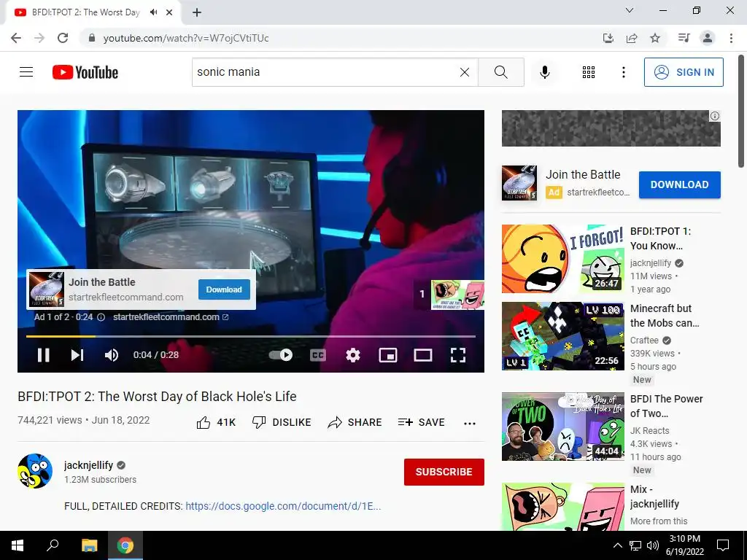Click the Craftee channel name
This screenshot has height=560, width=747.
(644, 341)
